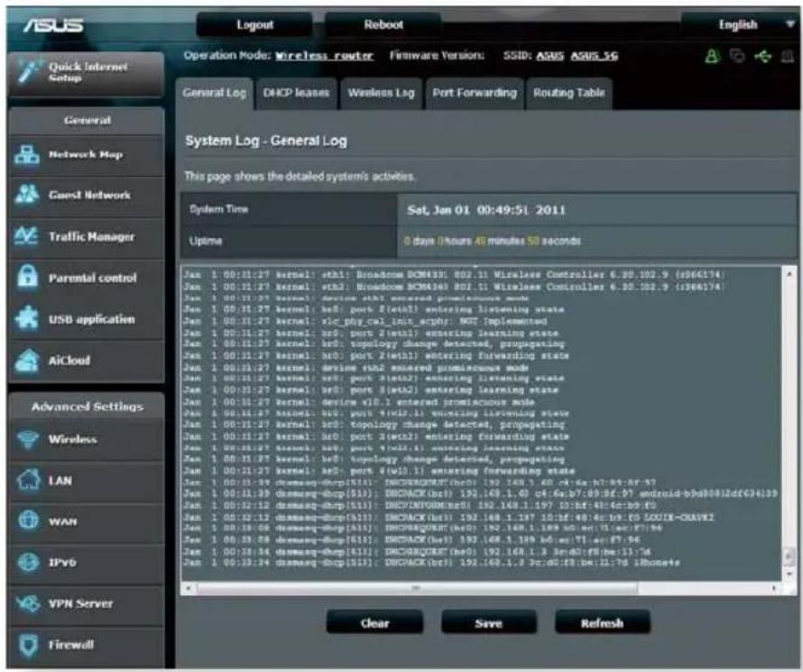Open Network Map menu item
803x672 pixels.
[x=87, y=155]
